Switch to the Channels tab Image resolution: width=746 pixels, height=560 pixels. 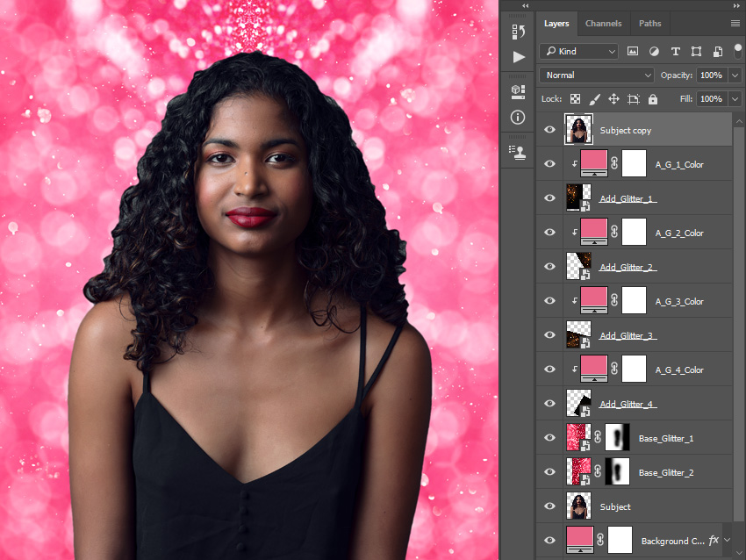point(603,24)
